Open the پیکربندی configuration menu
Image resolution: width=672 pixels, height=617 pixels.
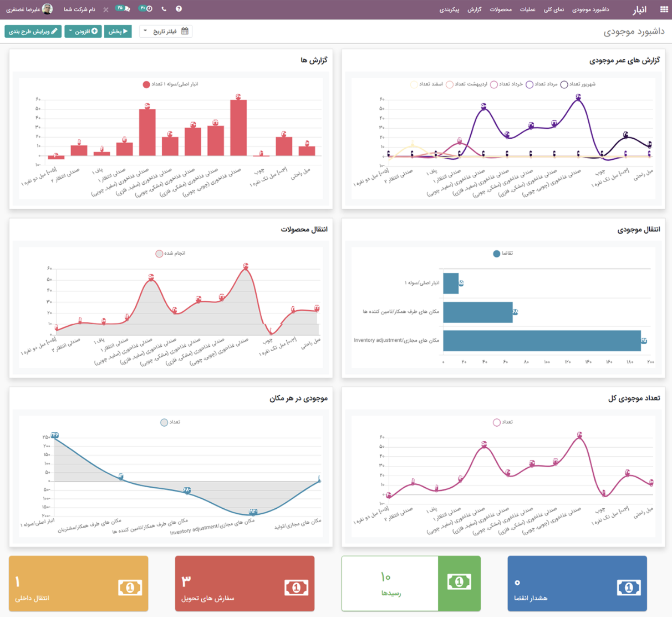click(449, 9)
